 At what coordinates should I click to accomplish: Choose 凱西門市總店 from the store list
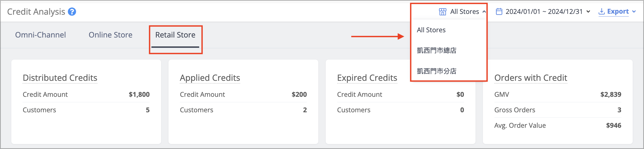coord(437,50)
